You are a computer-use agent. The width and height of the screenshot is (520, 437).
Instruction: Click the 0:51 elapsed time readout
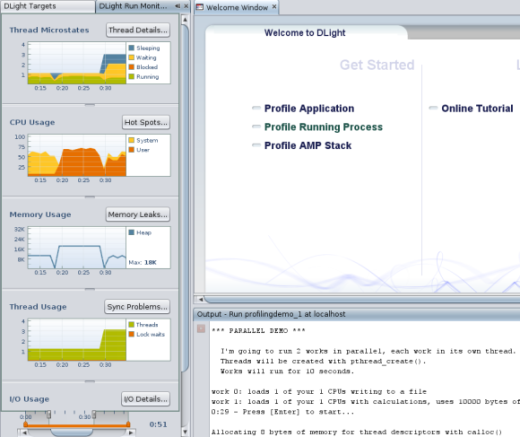[158, 424]
